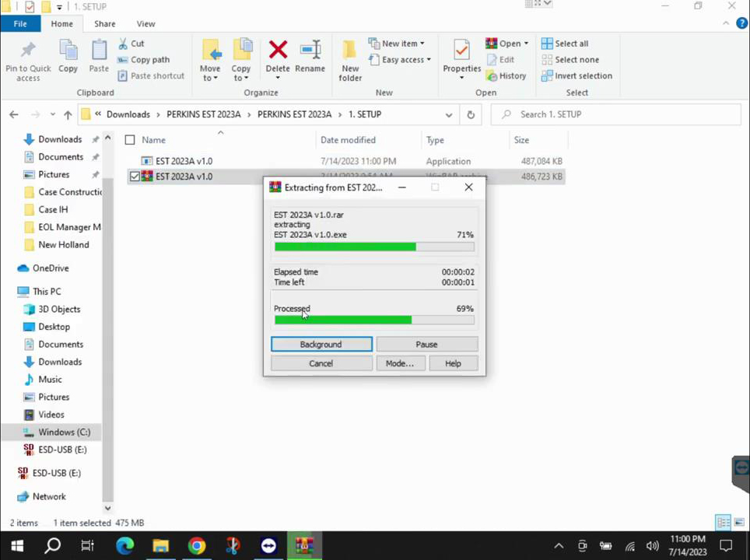Viewport: 750px width, 560px height.
Task: Pause the extraction
Action: click(x=426, y=345)
